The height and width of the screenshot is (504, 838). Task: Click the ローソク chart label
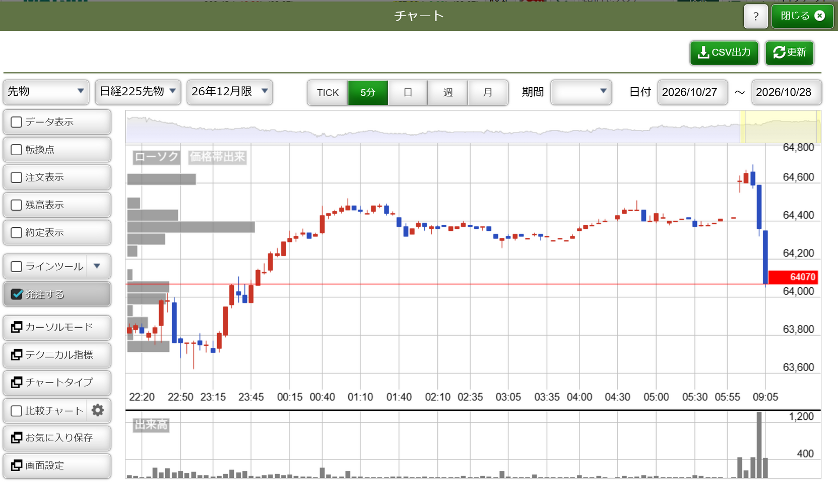(x=156, y=157)
